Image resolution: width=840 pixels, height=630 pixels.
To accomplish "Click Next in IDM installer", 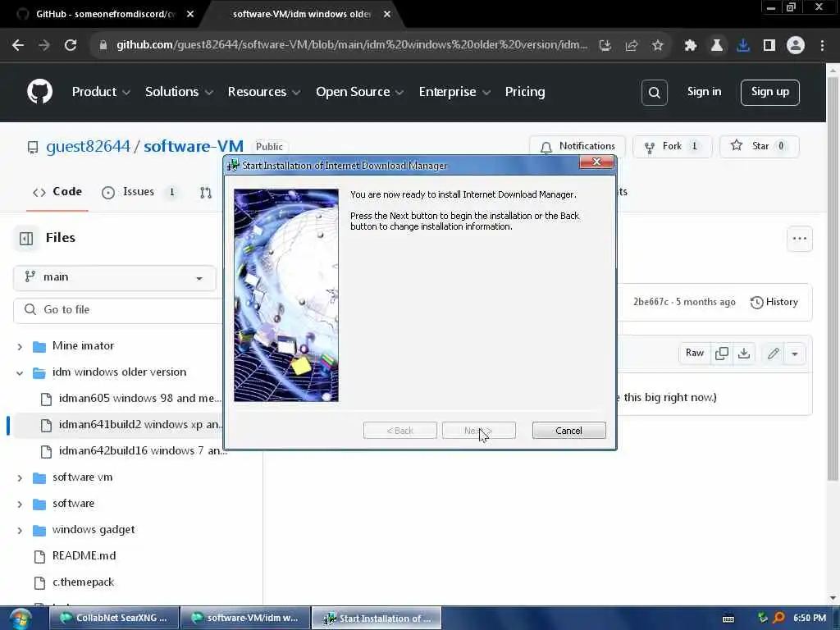I will click(x=478, y=430).
